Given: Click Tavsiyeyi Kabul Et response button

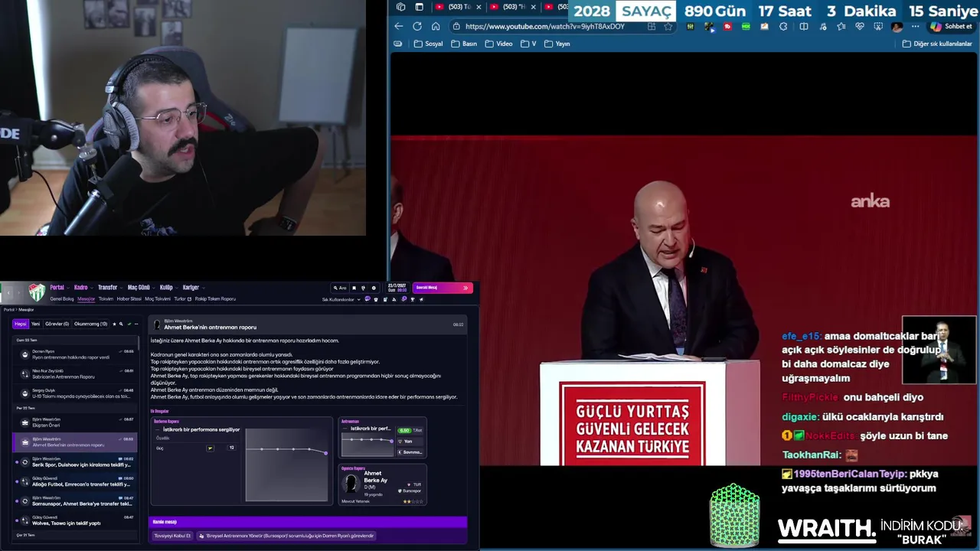Looking at the screenshot, I should (x=172, y=536).
